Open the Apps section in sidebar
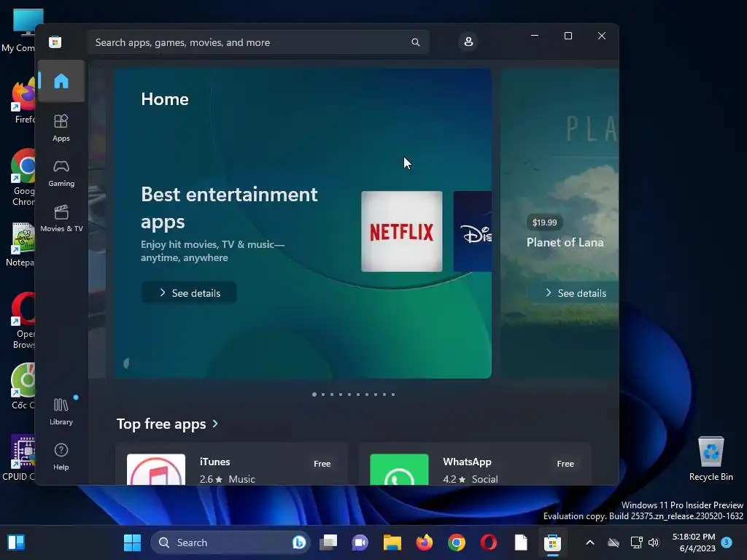 tap(61, 128)
